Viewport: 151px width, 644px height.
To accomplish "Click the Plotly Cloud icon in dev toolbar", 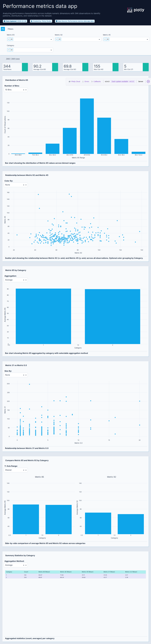I will click(x=70, y=81).
